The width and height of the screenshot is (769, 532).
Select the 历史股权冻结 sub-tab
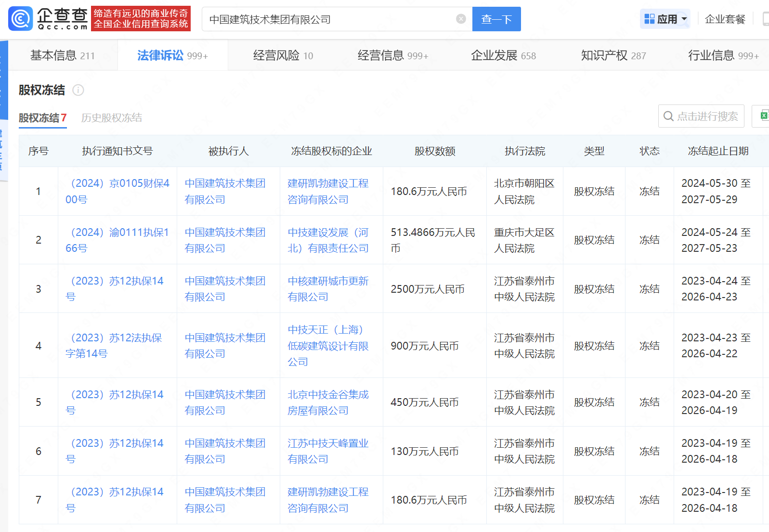pyautogui.click(x=112, y=117)
